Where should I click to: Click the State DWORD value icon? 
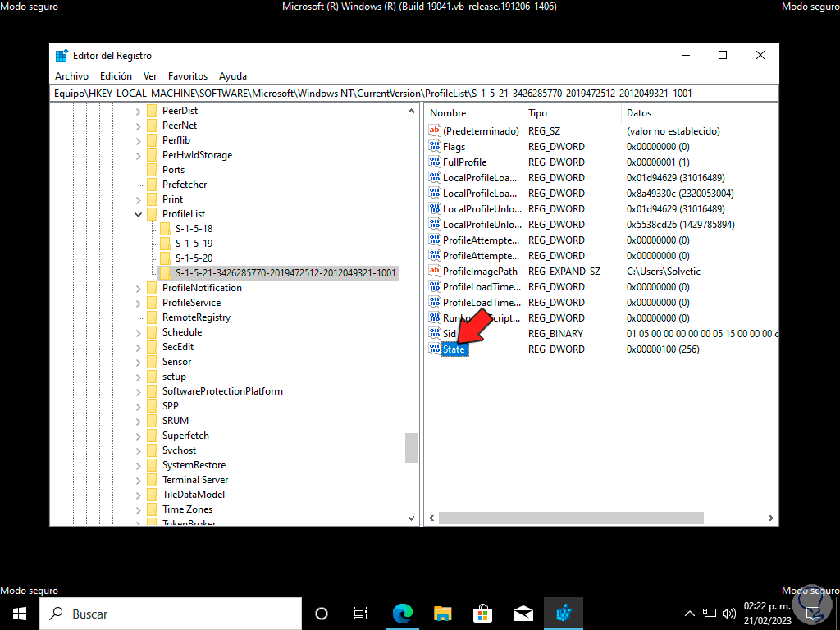coord(435,349)
